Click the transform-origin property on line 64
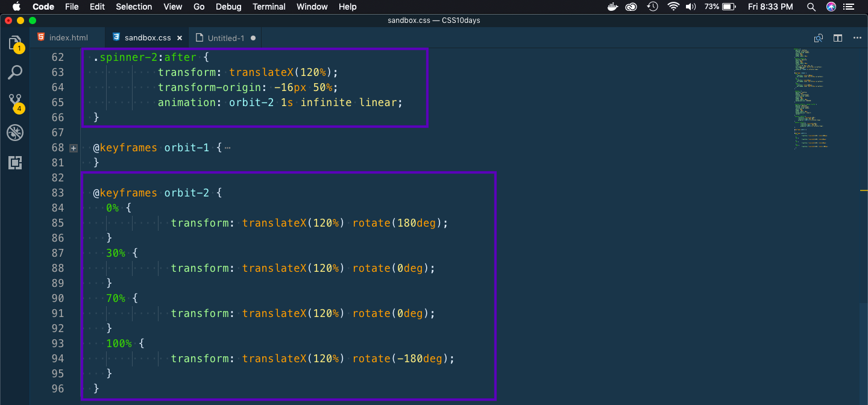868x405 pixels. [210, 87]
